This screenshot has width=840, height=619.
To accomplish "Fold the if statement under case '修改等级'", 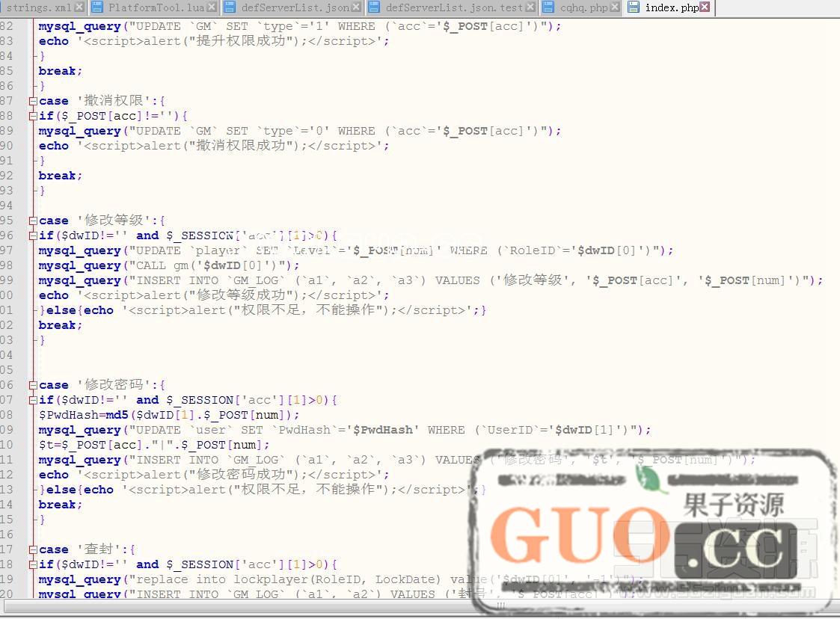I will pos(32,235).
